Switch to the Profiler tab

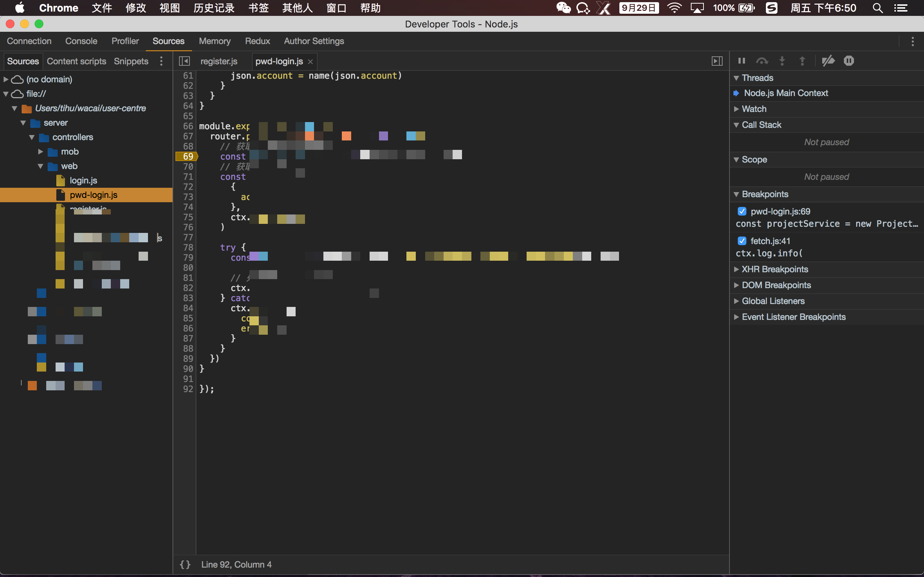pyautogui.click(x=125, y=41)
